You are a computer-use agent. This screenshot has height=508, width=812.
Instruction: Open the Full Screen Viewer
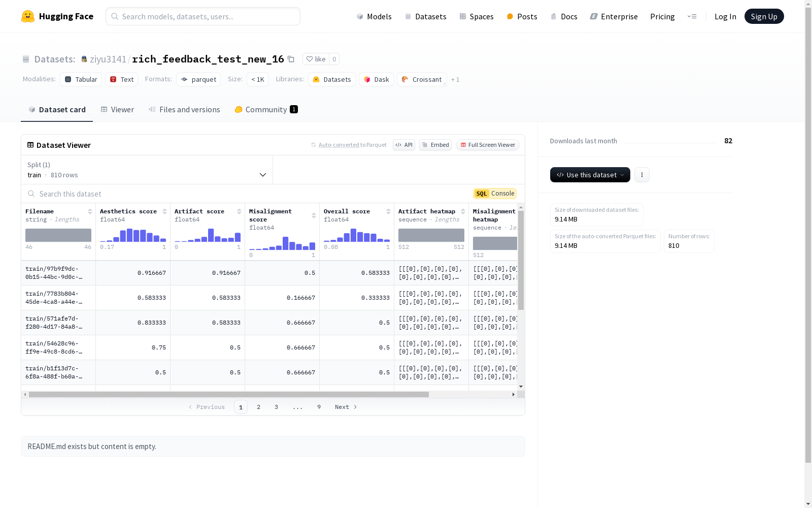[x=488, y=145]
